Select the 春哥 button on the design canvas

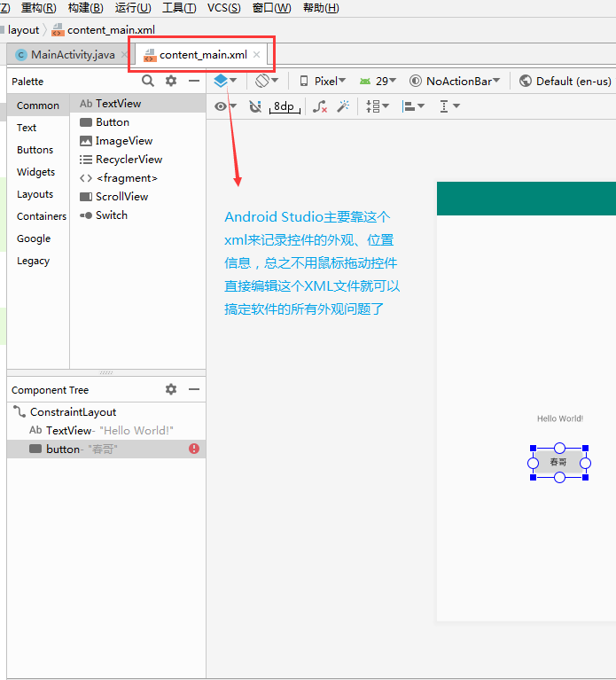(x=558, y=462)
